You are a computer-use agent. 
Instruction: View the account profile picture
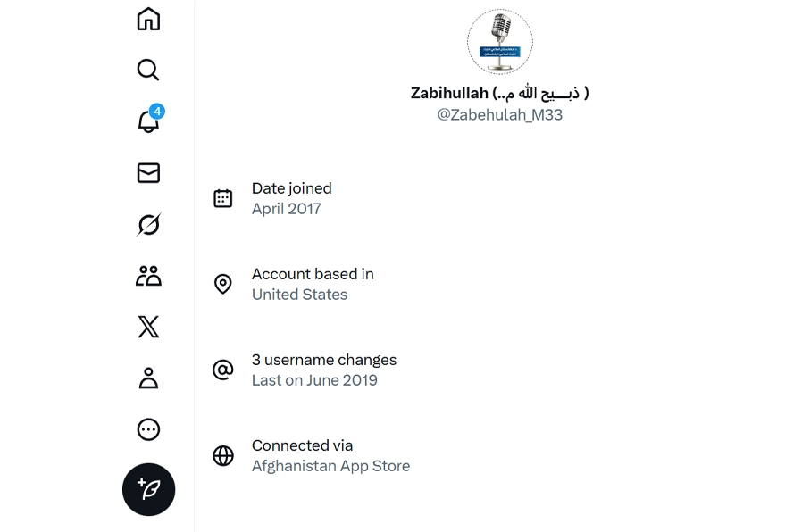pos(499,41)
